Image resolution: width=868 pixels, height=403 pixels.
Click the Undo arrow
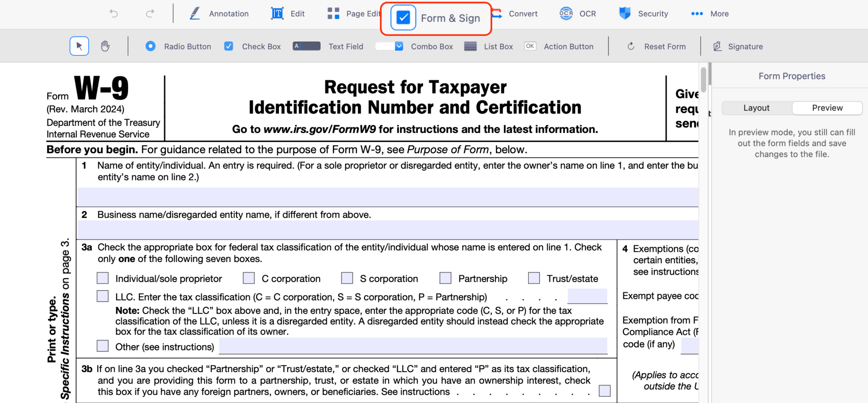113,14
